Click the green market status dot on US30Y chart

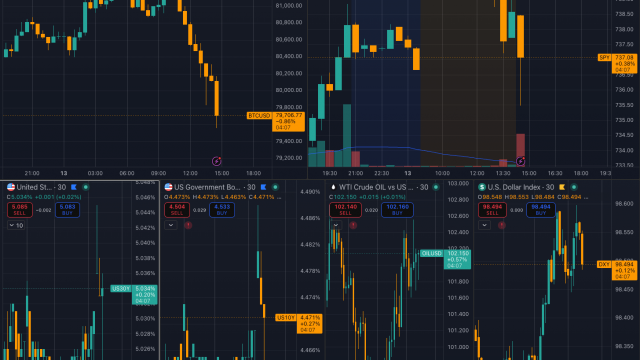pos(86,187)
